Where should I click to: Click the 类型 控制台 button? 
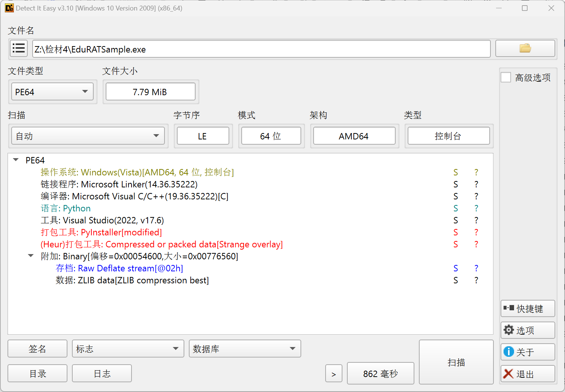point(449,136)
